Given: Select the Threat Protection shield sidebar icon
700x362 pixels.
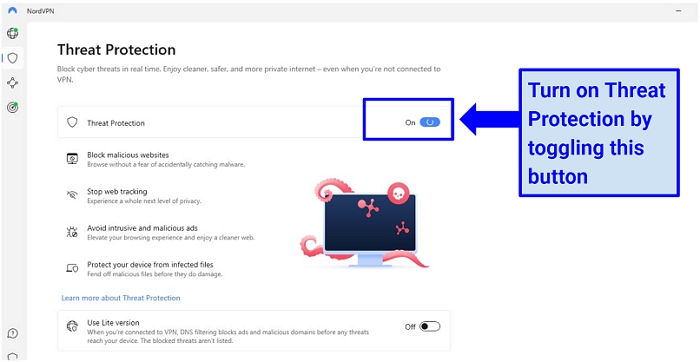Looking at the screenshot, I should [x=13, y=58].
